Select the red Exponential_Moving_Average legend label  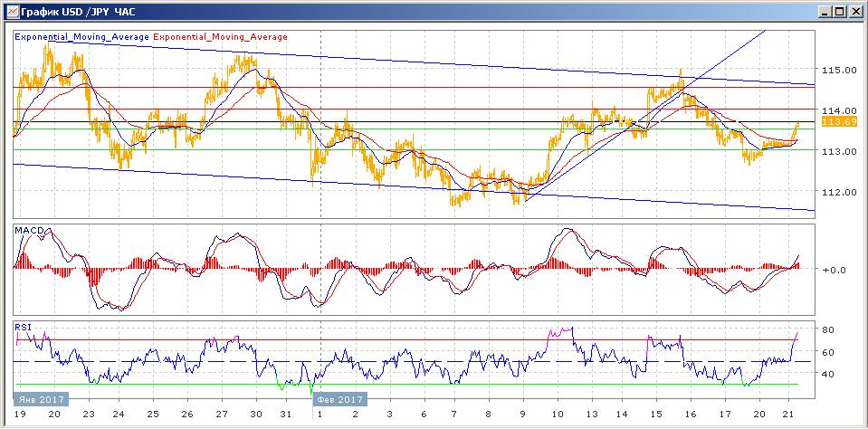tap(221, 37)
